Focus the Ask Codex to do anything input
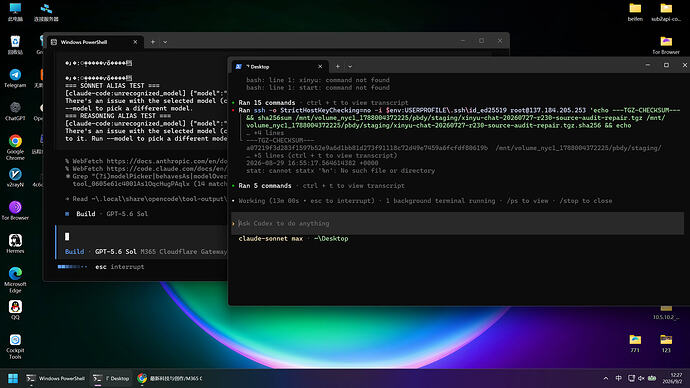The width and height of the screenshot is (690, 388). [x=458, y=223]
